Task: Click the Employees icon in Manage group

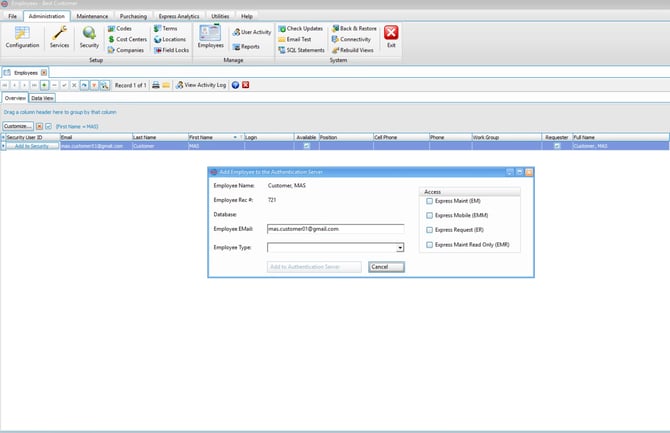Action: [x=210, y=37]
